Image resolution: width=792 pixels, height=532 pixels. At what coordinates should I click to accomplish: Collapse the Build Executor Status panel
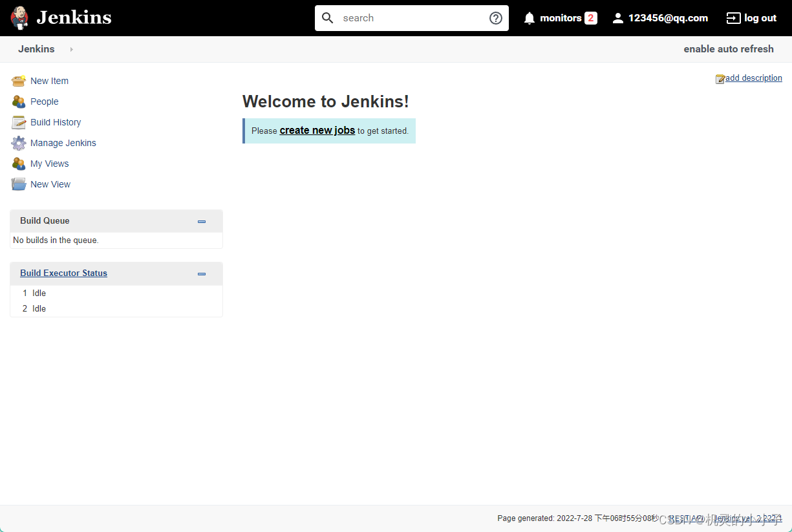coord(202,273)
